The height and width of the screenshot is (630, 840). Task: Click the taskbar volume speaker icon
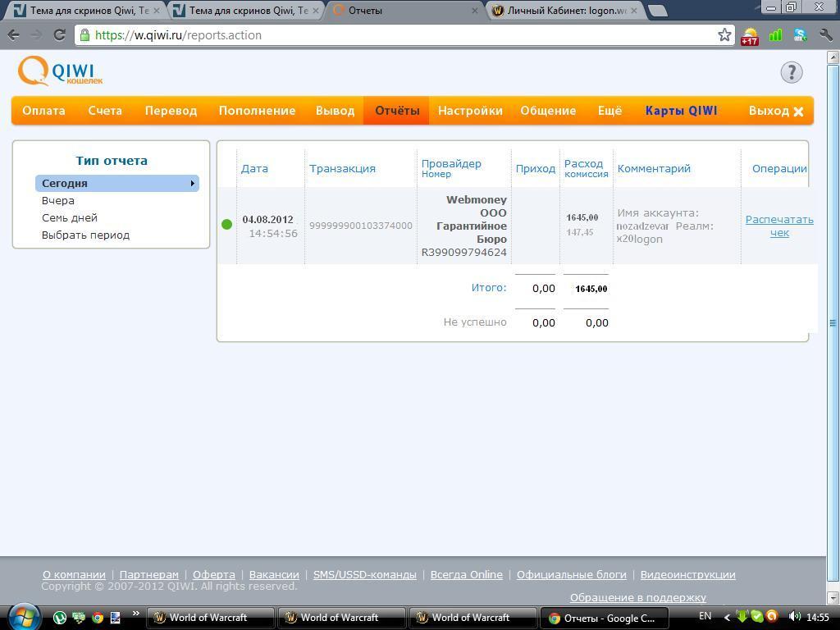[794, 617]
